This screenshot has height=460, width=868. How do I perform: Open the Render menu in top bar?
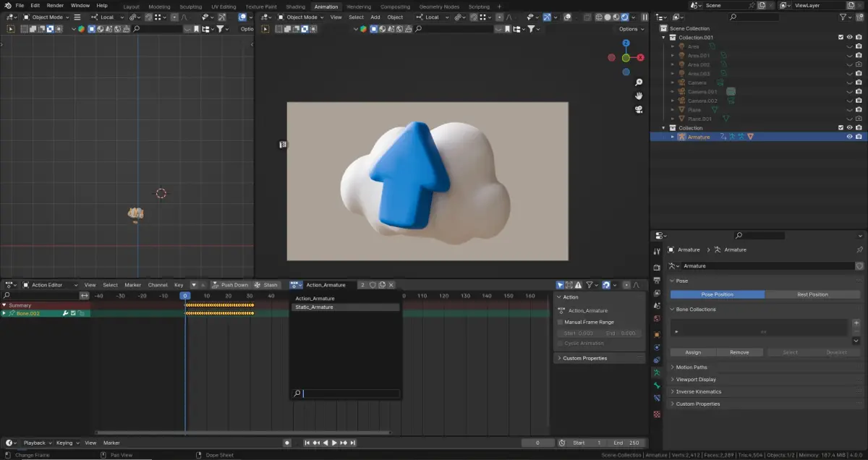[x=55, y=5]
